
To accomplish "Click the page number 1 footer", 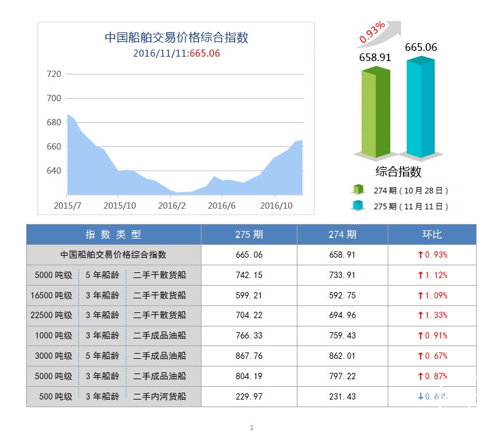I will 252,428.
